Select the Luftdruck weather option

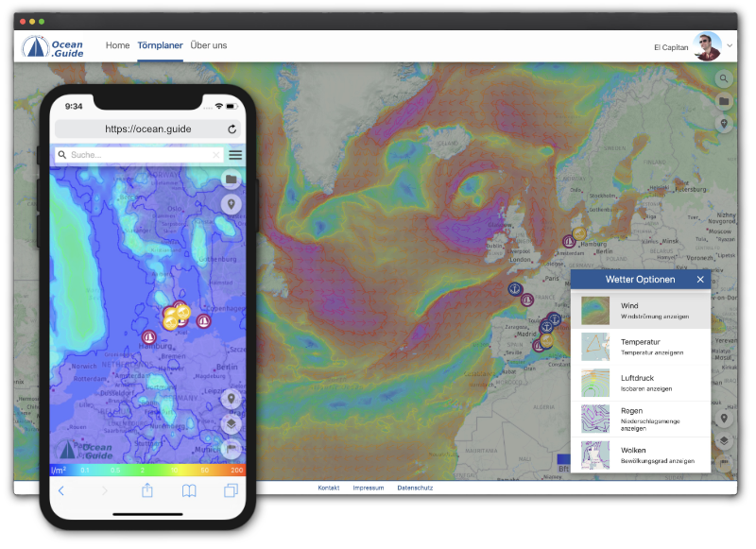641,384
